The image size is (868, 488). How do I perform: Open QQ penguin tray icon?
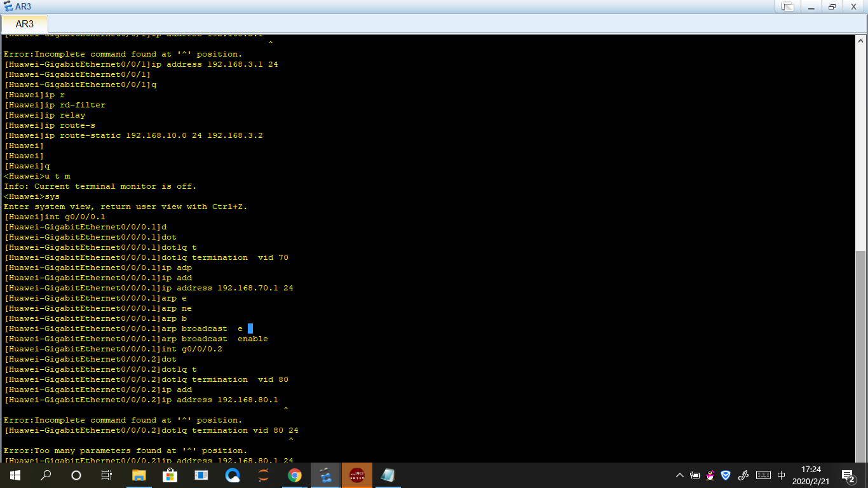coord(710,475)
